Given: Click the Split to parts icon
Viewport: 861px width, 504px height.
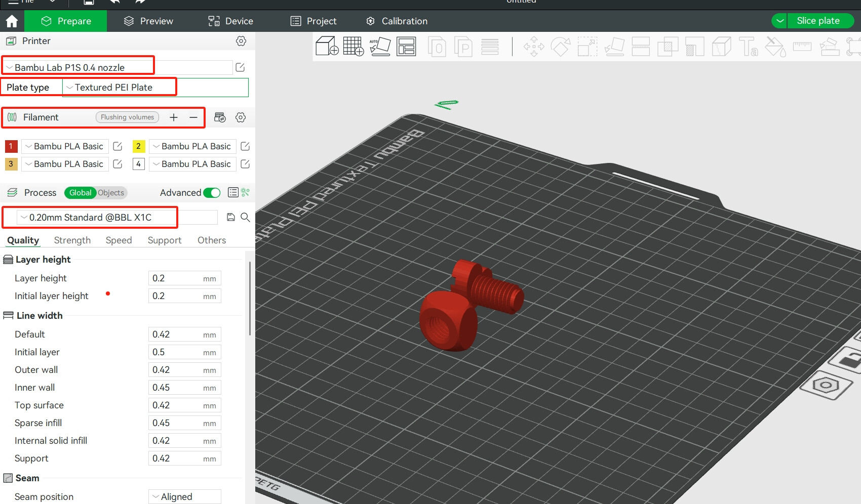Looking at the screenshot, I should (463, 47).
